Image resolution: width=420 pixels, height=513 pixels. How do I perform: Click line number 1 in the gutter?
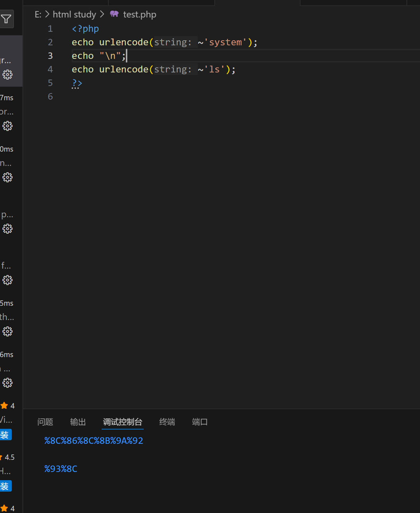[x=50, y=29]
